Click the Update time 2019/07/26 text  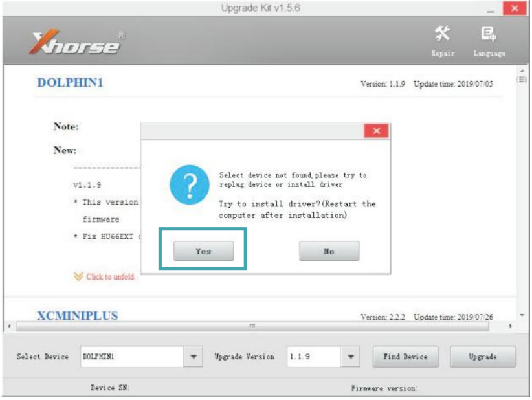click(453, 317)
